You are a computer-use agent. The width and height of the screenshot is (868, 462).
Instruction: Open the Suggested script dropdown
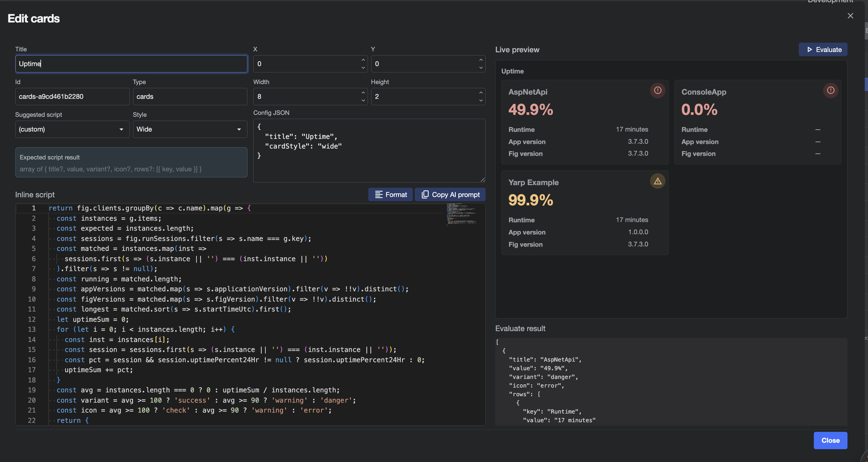pos(72,130)
